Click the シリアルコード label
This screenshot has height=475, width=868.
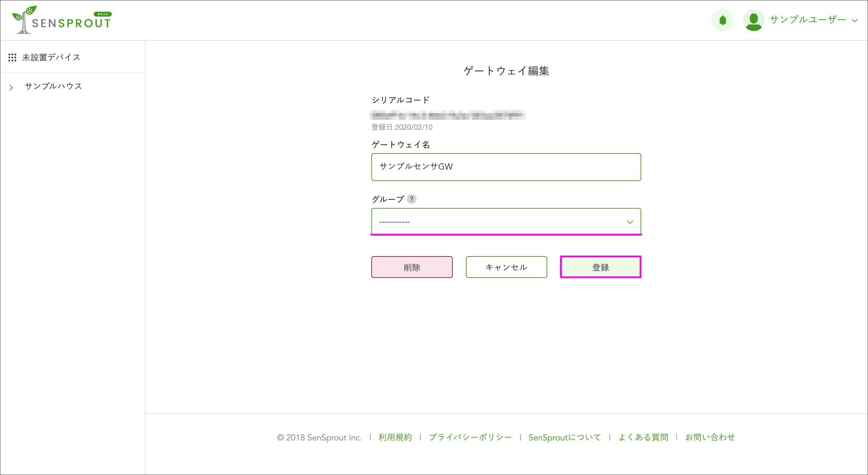[401, 100]
